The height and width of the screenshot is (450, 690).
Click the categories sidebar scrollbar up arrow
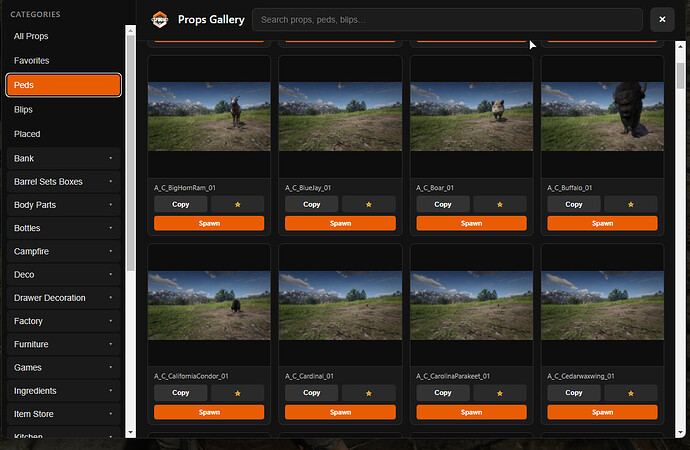(130, 30)
